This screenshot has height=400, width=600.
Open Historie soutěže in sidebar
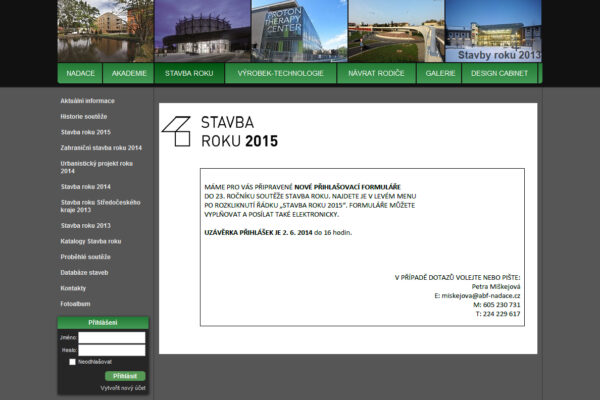tap(84, 117)
